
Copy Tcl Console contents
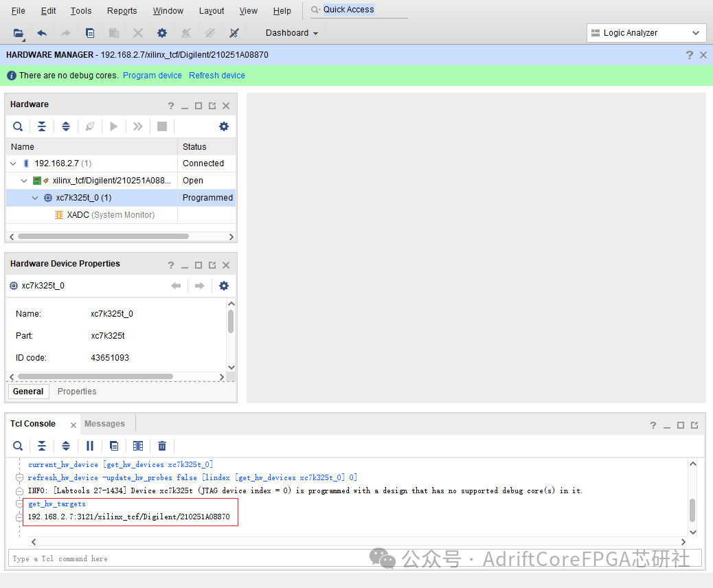point(114,446)
